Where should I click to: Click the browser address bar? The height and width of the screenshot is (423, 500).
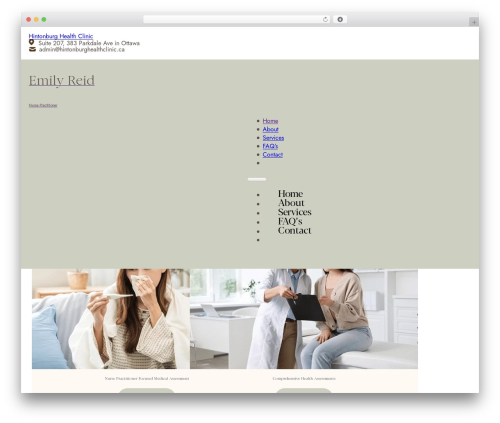(x=236, y=19)
